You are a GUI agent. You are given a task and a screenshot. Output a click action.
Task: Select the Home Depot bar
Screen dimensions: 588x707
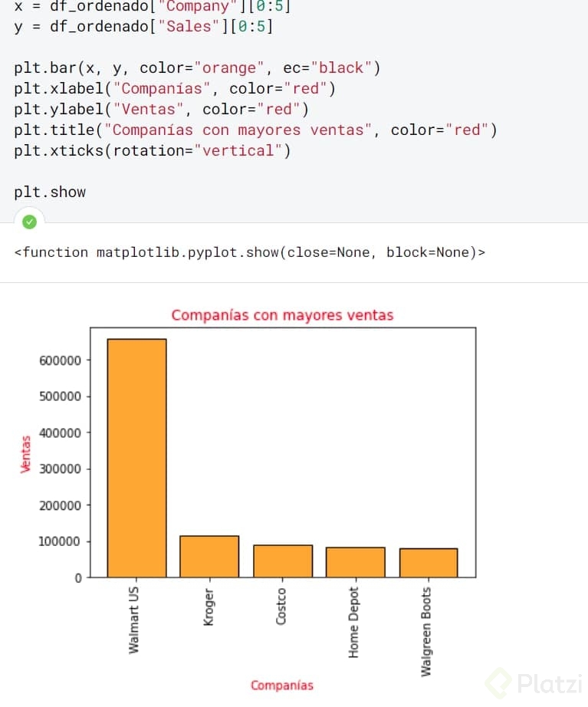click(x=356, y=562)
